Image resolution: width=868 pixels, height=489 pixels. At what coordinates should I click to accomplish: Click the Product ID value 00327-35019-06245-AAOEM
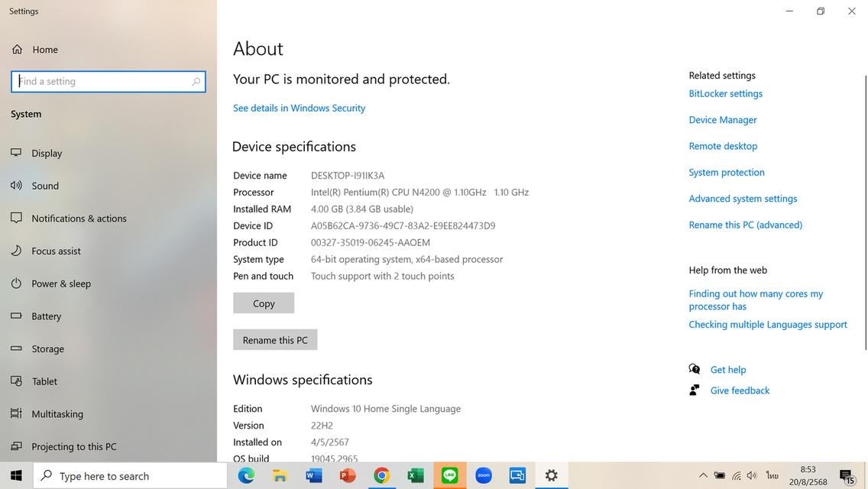371,242
